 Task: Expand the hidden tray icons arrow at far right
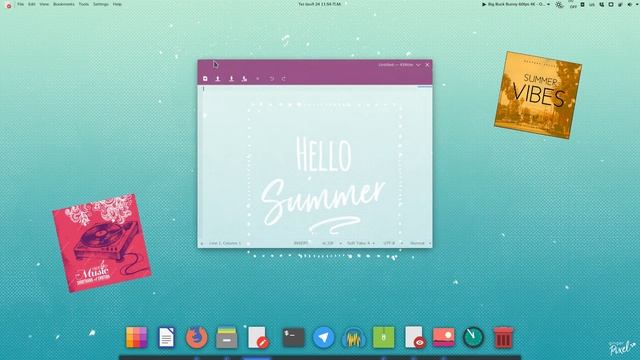pos(637,4)
